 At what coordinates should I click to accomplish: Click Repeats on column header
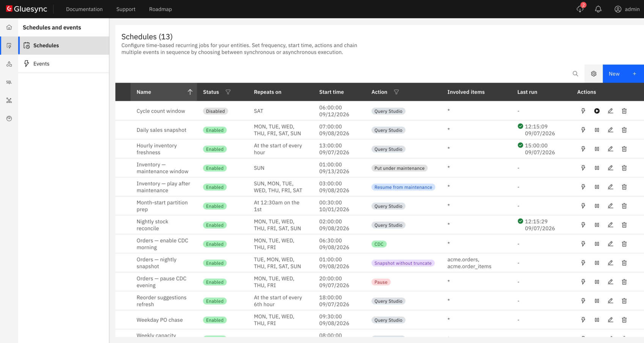tap(268, 92)
